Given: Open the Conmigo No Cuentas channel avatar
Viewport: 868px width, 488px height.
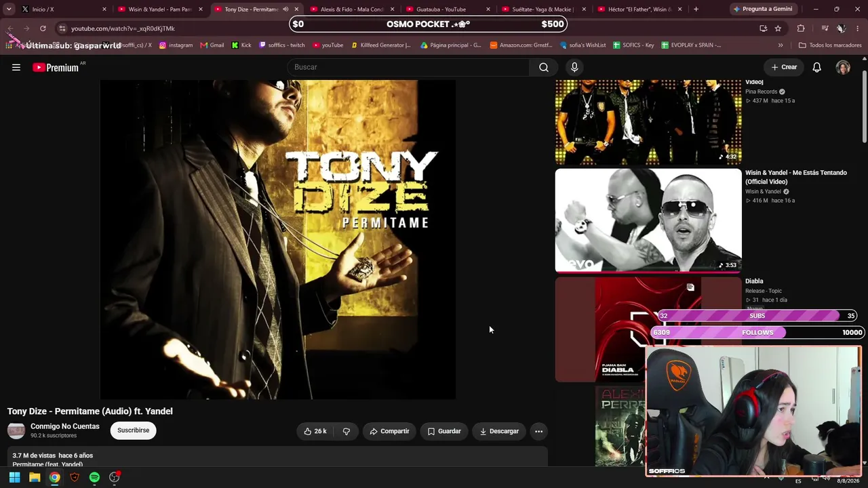Looking at the screenshot, I should coord(16,430).
